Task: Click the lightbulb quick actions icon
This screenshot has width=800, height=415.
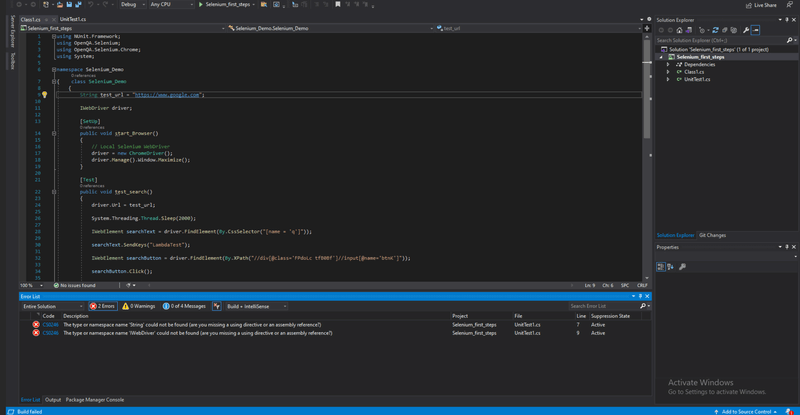Action: 44,94
